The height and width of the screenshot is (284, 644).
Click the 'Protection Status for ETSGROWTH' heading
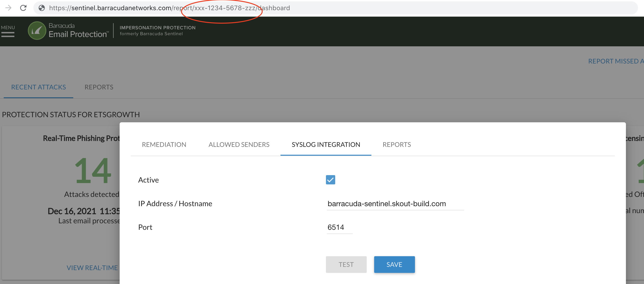click(71, 114)
